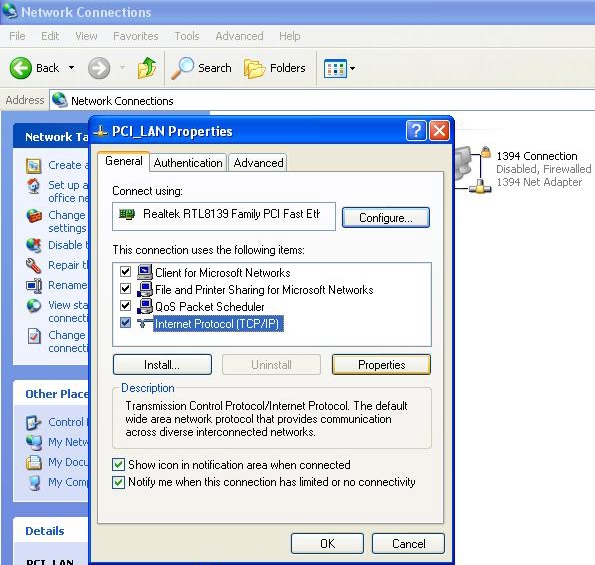Select Internet Protocol (TCP/IP) list item

[x=218, y=324]
